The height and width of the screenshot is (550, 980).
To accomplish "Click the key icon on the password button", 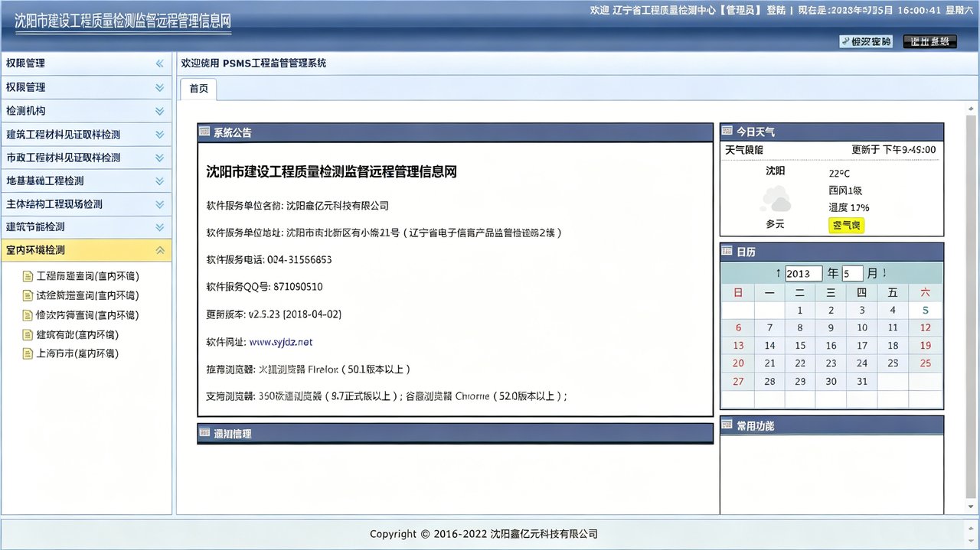I will coord(845,41).
